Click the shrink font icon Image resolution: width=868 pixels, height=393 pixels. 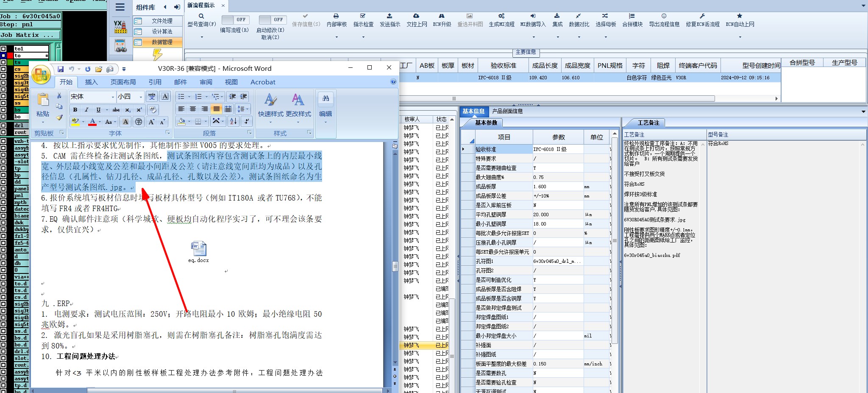coord(162,122)
